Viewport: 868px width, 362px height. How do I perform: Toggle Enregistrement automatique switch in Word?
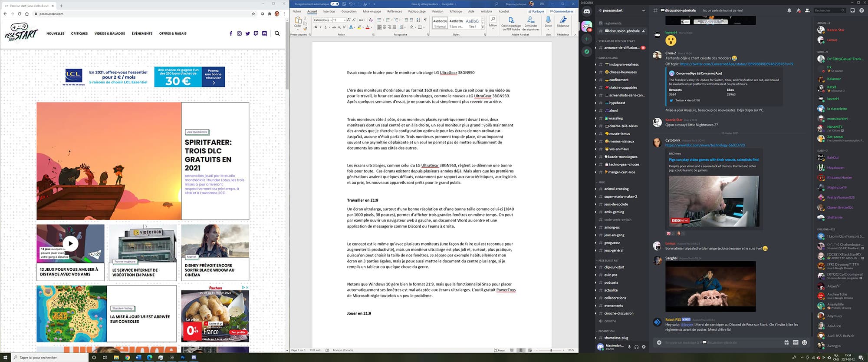coord(335,4)
